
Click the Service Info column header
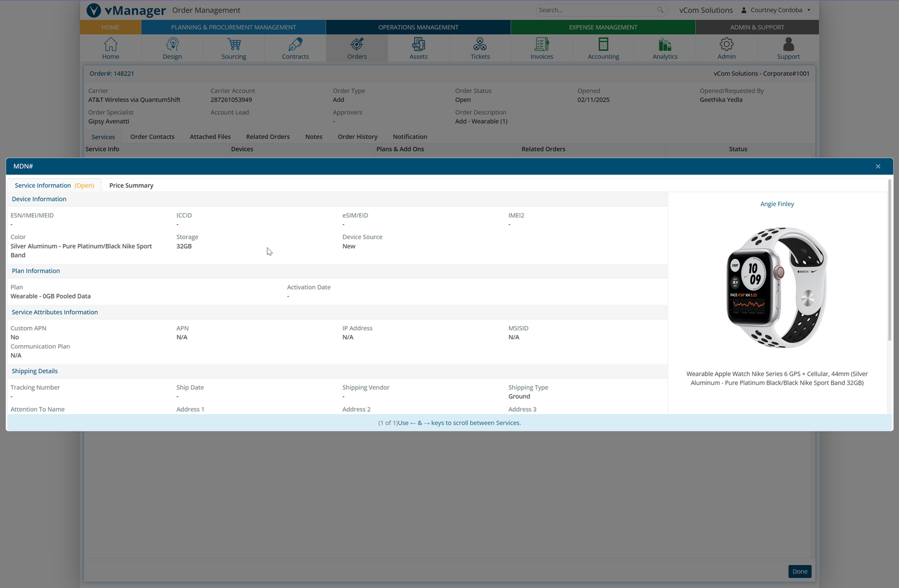[x=102, y=149]
